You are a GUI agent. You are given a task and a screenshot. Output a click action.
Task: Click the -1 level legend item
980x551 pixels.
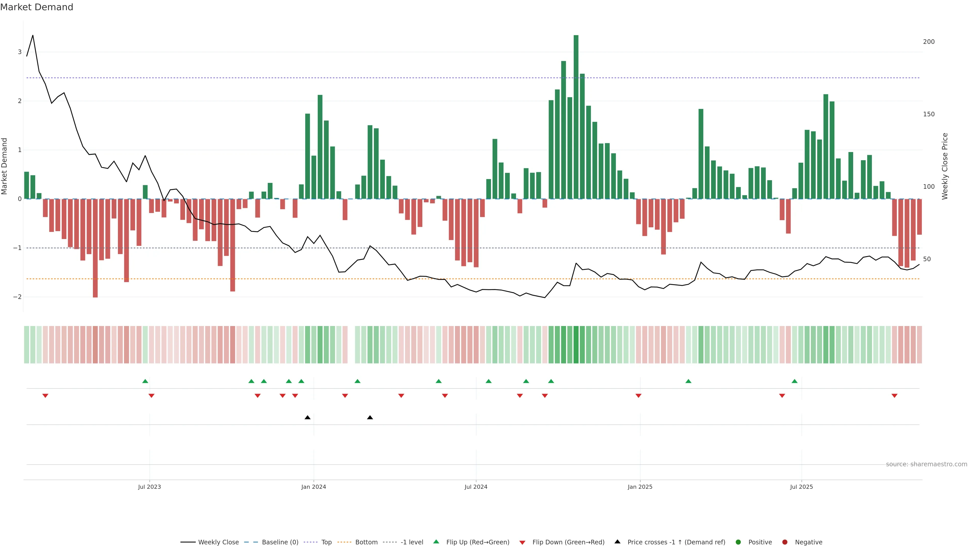412,542
